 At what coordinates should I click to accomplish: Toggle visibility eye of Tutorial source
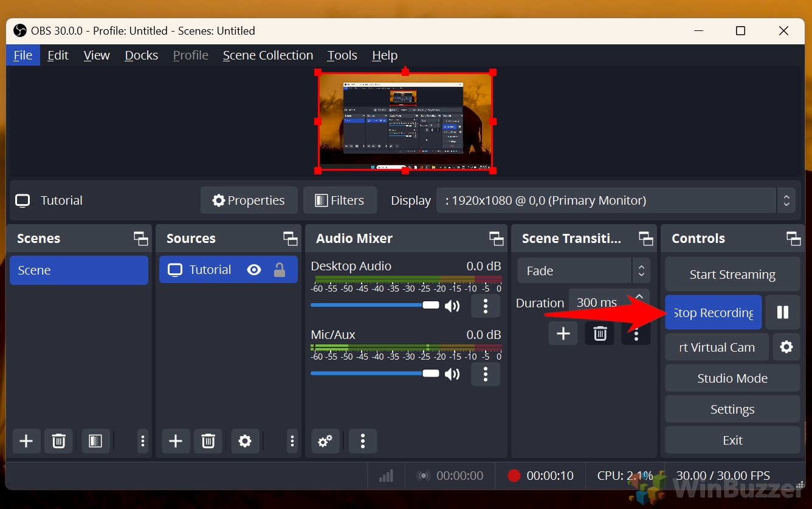pyautogui.click(x=254, y=270)
